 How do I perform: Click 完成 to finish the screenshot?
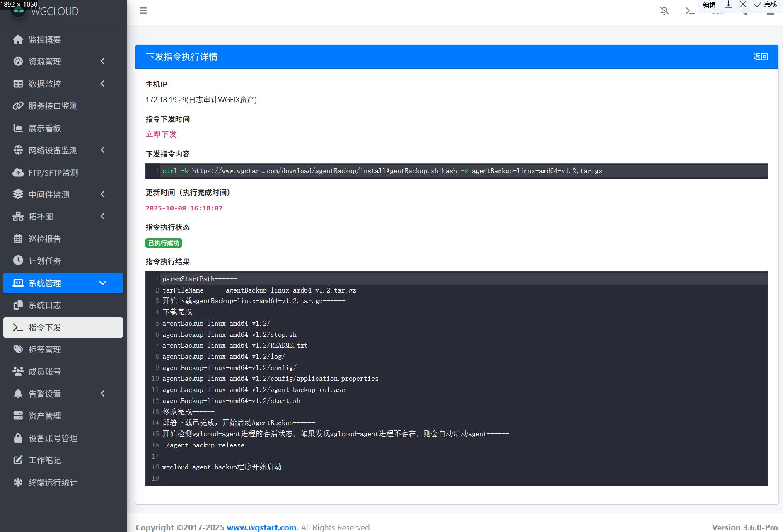point(766,5)
